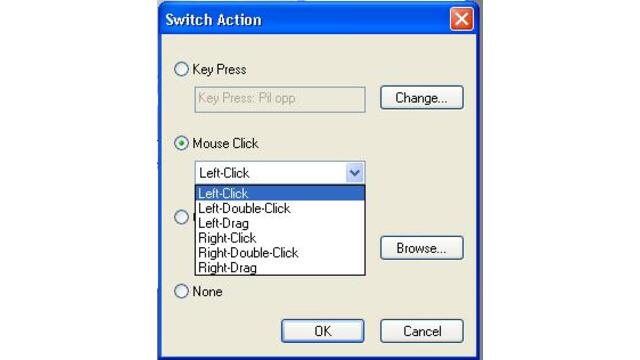
Task: Select the Key Press radio button
Action: click(x=181, y=69)
